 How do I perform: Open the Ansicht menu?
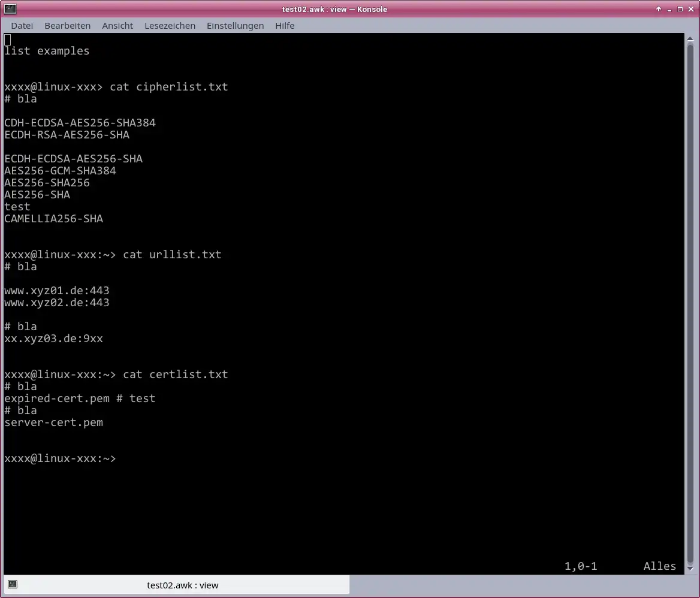[117, 25]
